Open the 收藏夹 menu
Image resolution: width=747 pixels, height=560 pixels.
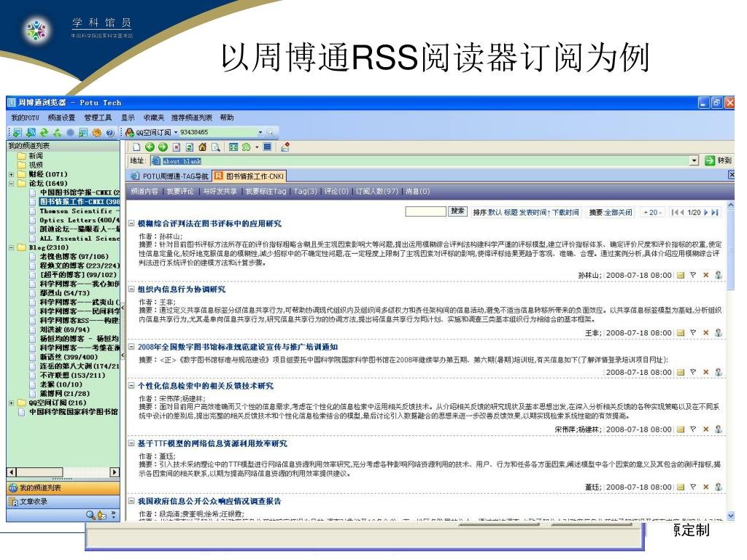tap(153, 117)
